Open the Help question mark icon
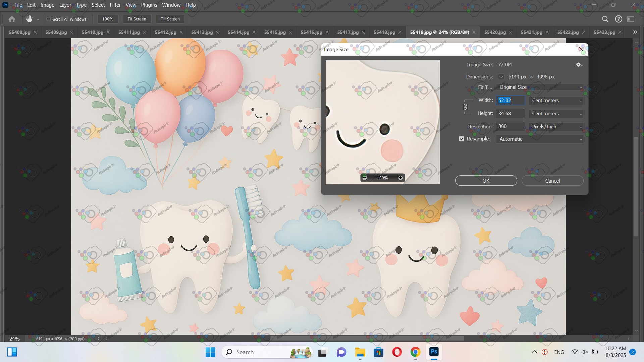Image resolution: width=644 pixels, height=362 pixels. click(619, 19)
